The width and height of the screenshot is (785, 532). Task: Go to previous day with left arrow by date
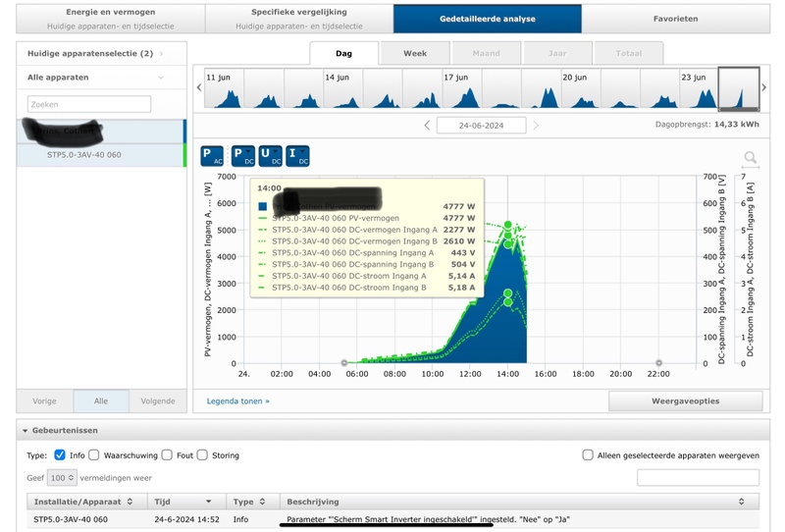click(427, 126)
